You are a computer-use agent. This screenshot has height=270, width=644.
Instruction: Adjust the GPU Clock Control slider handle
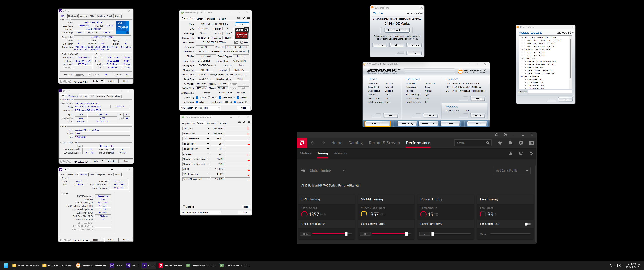(346, 234)
